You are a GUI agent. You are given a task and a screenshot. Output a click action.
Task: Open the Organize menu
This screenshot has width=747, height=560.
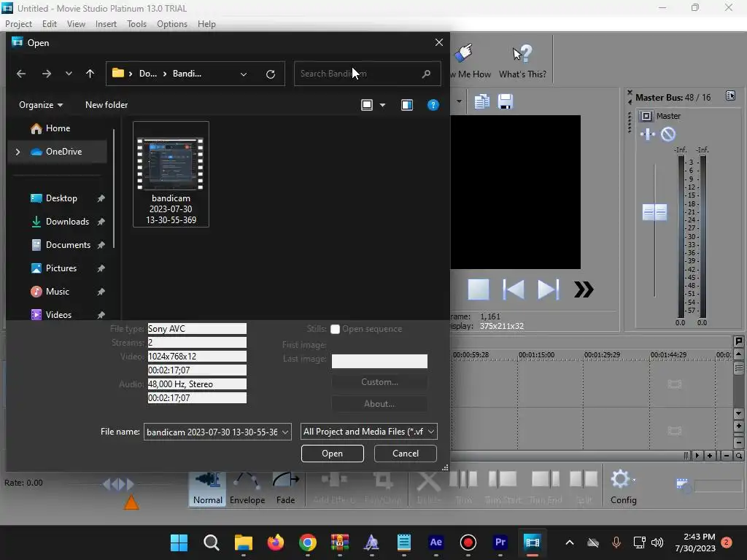click(41, 105)
